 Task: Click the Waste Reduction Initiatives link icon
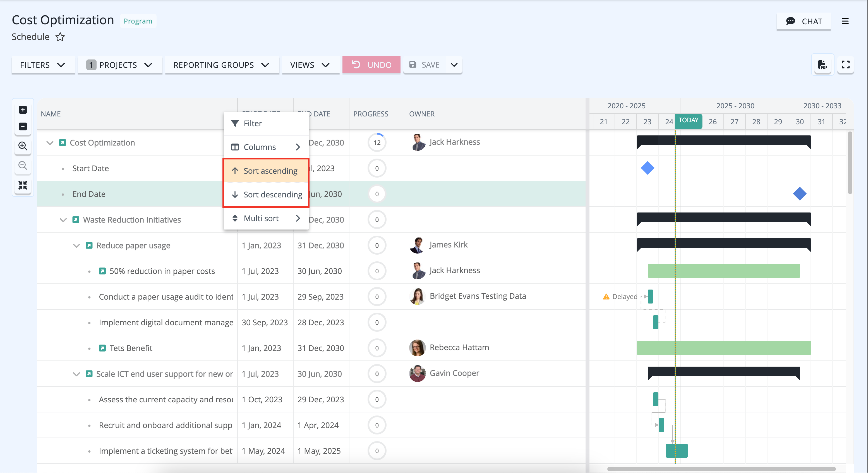[x=76, y=220]
